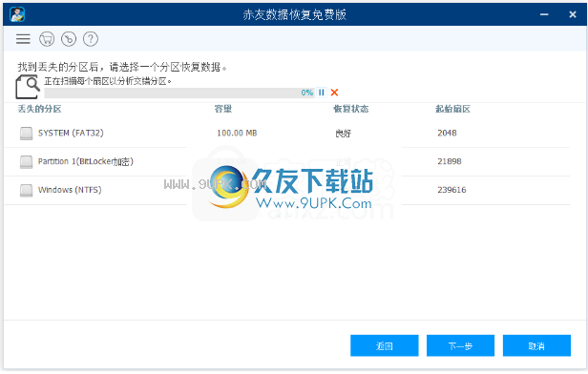The image size is (588, 374).
Task: Check the SYSTEM (FAT32) partition box
Action: (27, 134)
